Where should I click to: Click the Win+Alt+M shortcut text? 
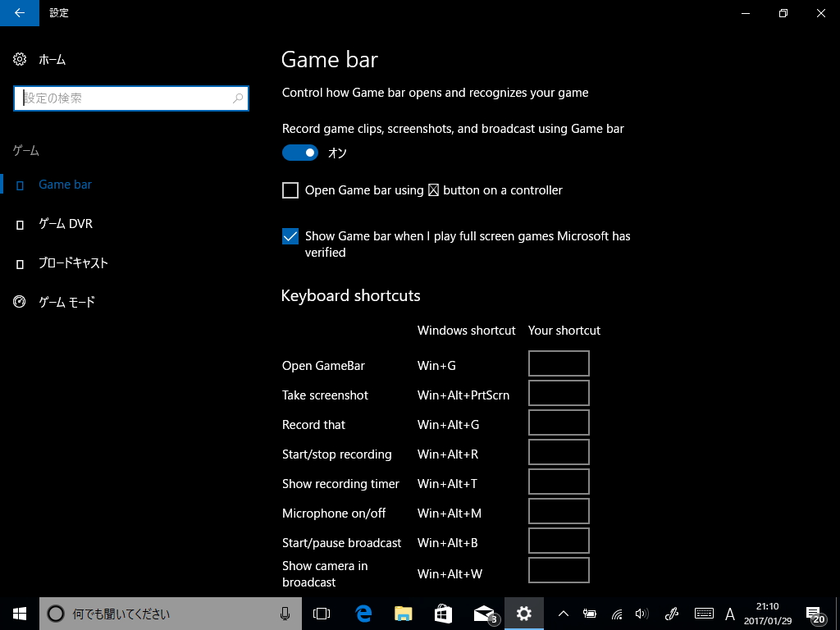(450, 514)
